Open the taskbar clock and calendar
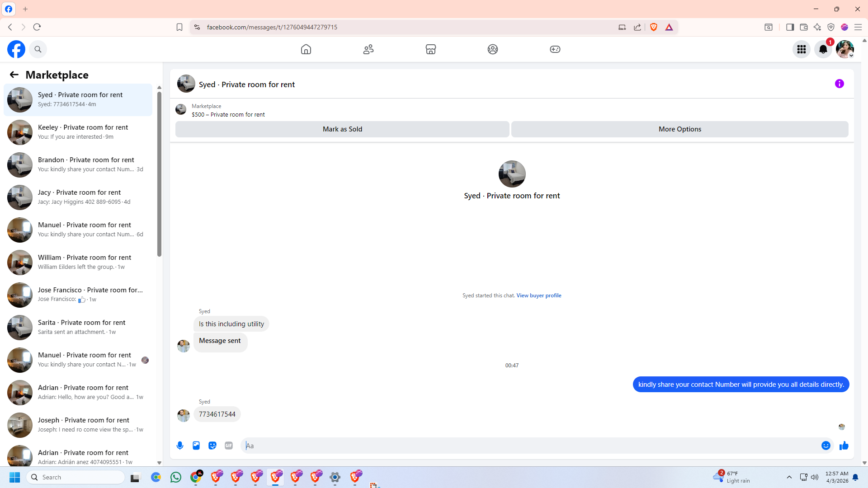This screenshot has width=868, height=488. (837, 477)
